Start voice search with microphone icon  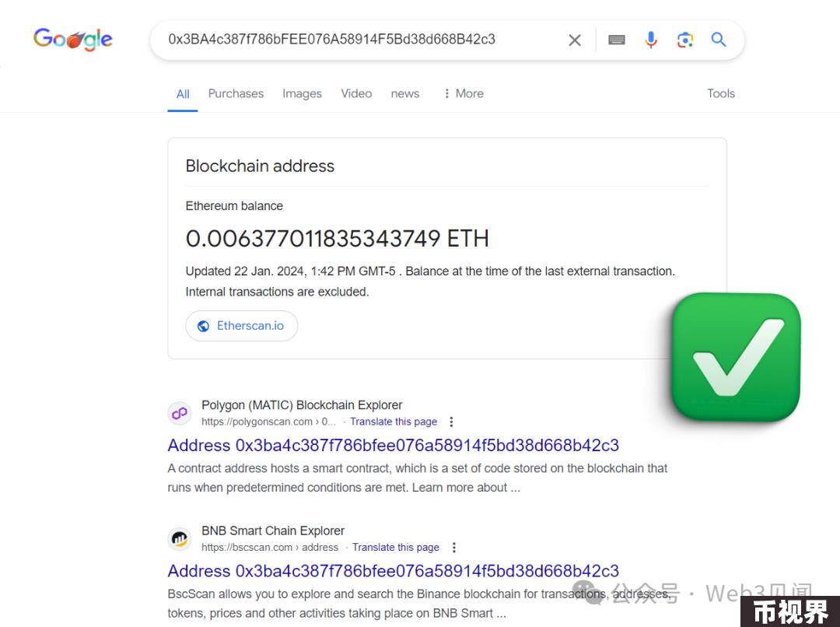[x=651, y=40]
